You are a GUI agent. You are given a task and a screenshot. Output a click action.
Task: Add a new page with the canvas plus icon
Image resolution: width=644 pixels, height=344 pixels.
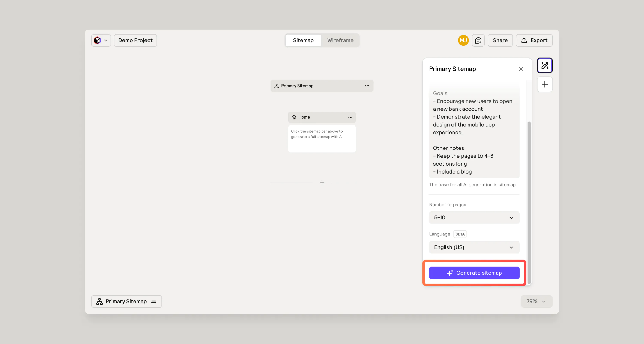(322, 182)
